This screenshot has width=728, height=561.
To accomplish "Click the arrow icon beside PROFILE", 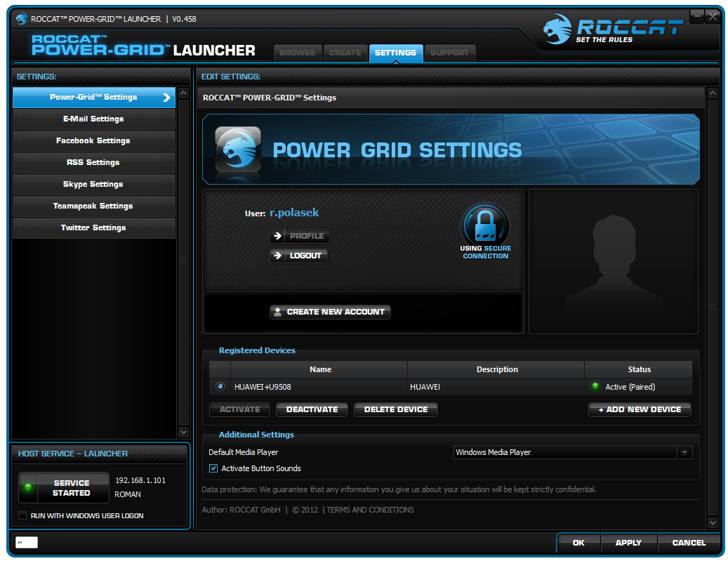I will 277,236.
